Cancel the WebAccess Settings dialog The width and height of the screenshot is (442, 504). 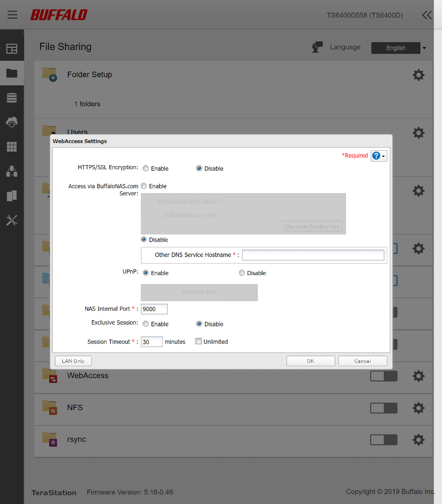[363, 361]
